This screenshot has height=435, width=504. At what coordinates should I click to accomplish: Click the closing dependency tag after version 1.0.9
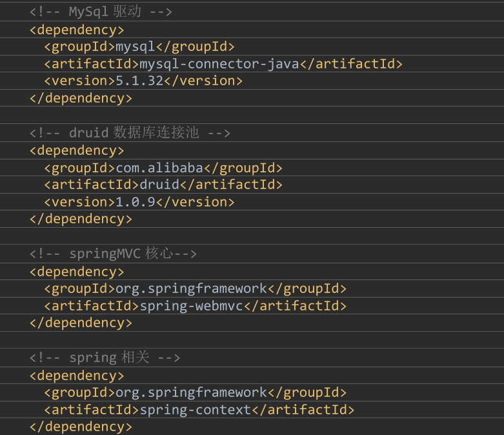point(81,219)
